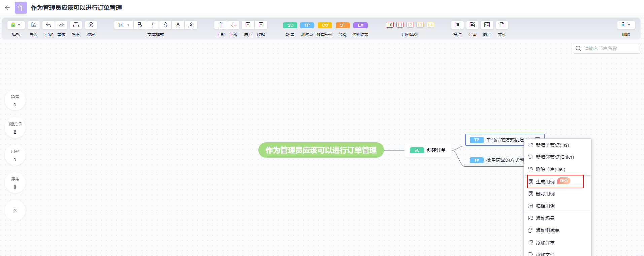This screenshot has height=256, width=644.
Task: Pick the font color tool
Action: [x=178, y=25]
